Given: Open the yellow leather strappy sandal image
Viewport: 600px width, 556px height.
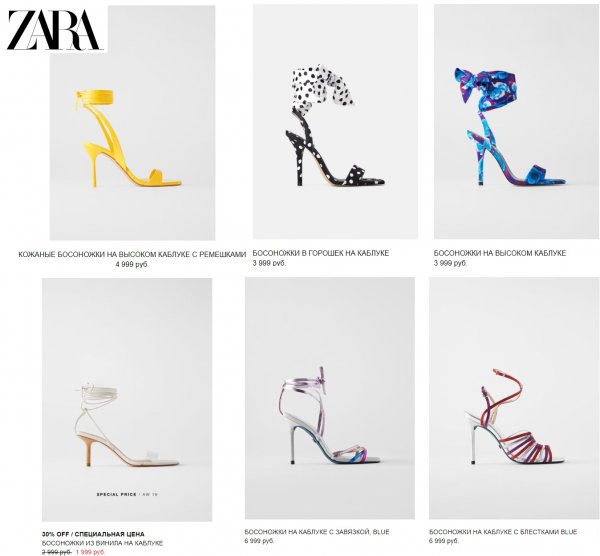Looking at the screenshot, I should click(x=132, y=123).
